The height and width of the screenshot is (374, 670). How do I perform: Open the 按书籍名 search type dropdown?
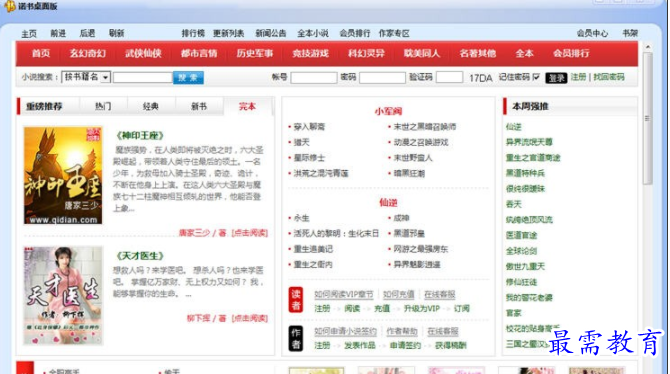click(x=86, y=77)
